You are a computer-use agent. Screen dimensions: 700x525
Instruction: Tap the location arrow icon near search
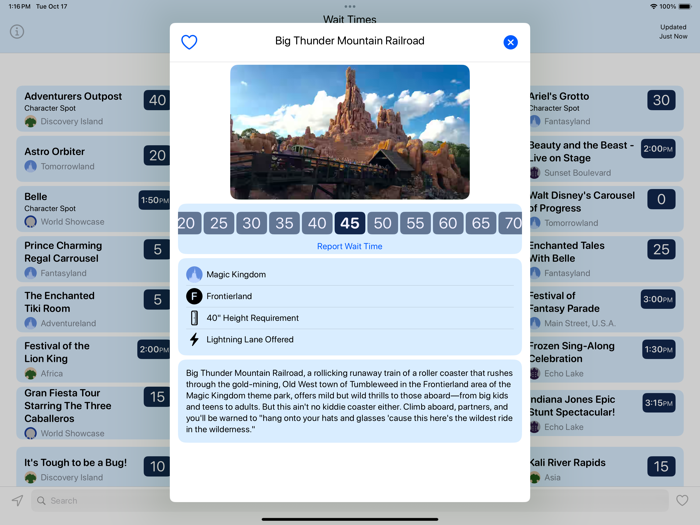(x=17, y=500)
